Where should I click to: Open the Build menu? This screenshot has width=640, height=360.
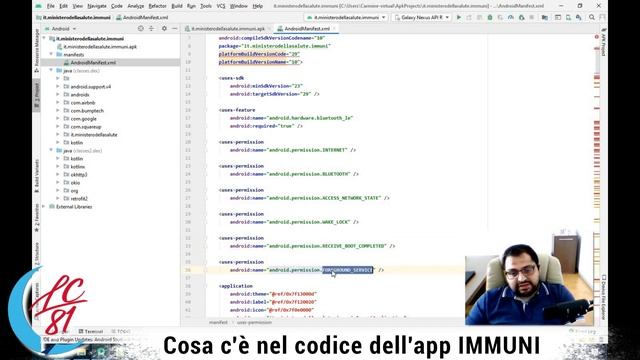(x=177, y=6)
